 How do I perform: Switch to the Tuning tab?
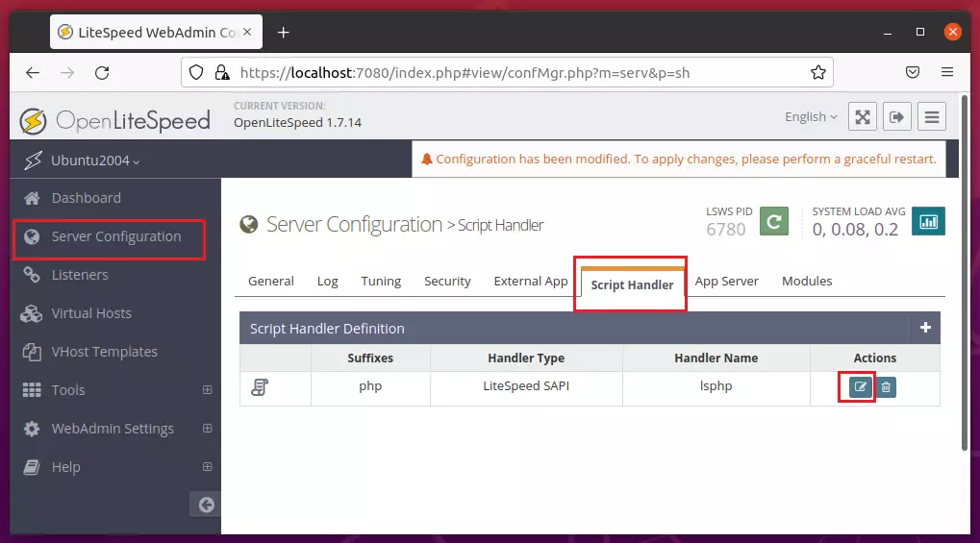(381, 282)
